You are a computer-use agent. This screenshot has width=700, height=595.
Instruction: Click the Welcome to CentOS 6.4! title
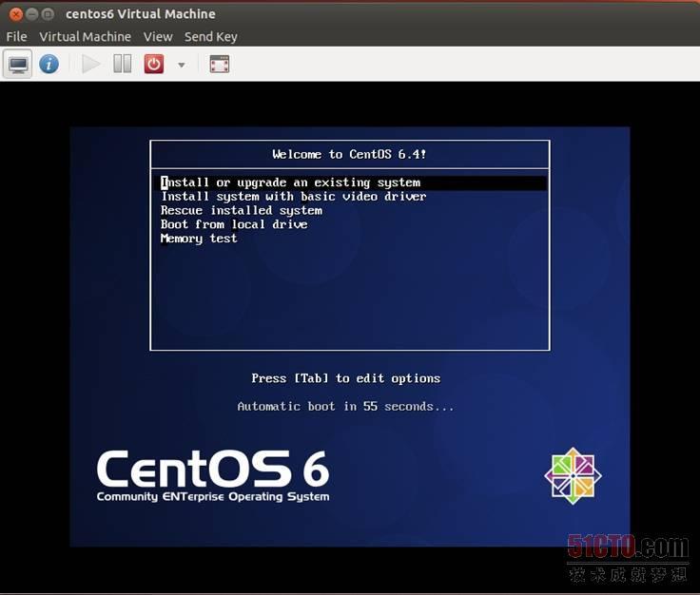(349, 154)
